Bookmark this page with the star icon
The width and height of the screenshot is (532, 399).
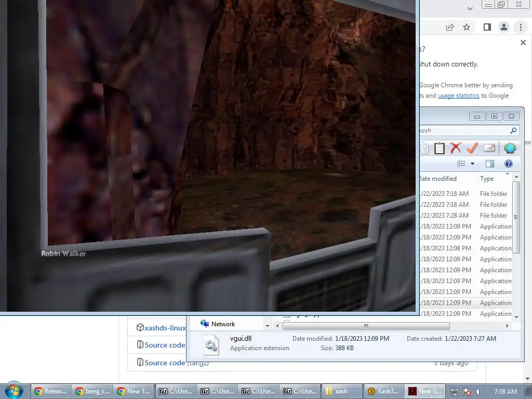[467, 27]
